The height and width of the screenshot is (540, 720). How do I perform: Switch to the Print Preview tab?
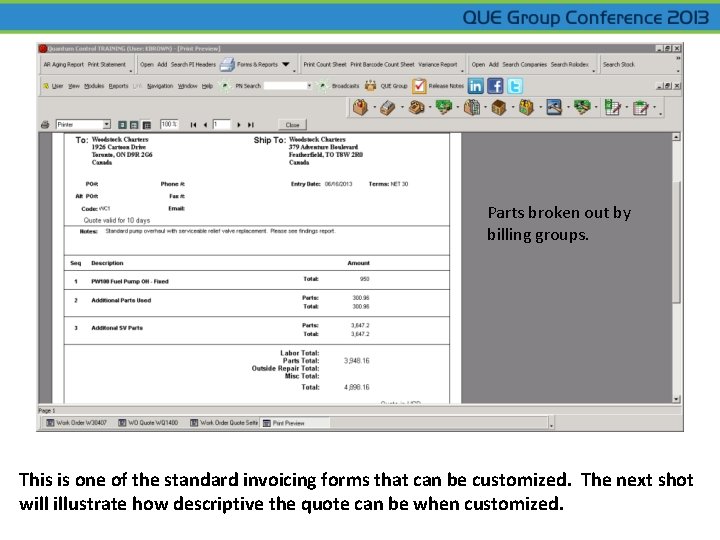[295, 423]
